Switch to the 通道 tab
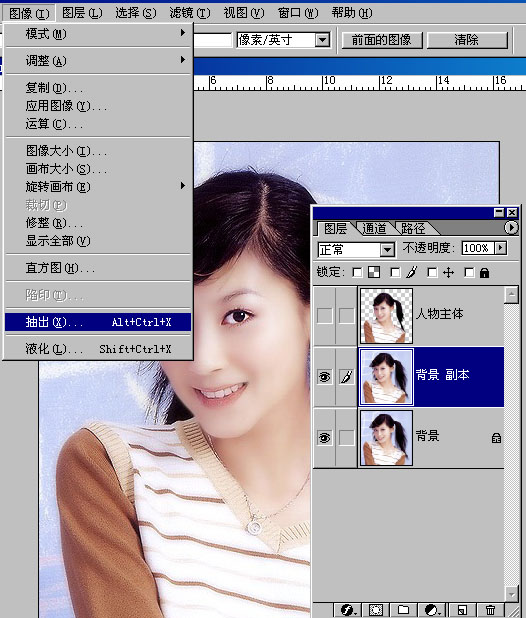Viewport: 526px width, 618px height. (374, 228)
